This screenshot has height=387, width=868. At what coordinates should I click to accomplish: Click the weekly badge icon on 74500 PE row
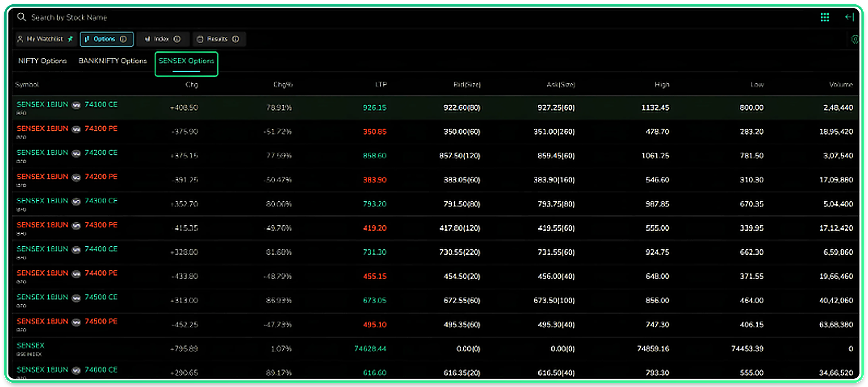click(x=76, y=322)
